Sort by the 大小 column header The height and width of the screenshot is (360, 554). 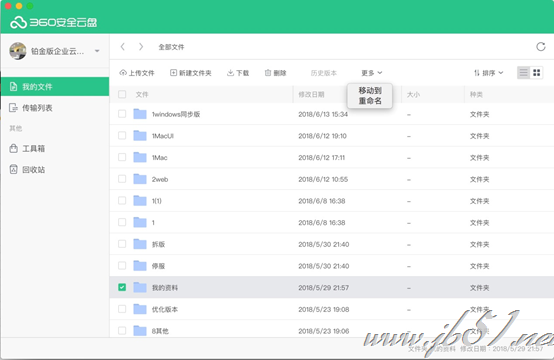(413, 94)
